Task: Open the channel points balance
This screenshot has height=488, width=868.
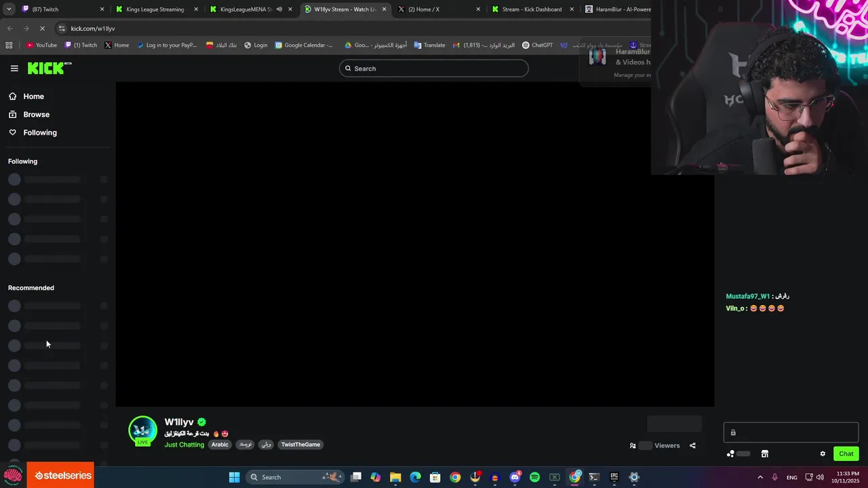Action: point(738,453)
